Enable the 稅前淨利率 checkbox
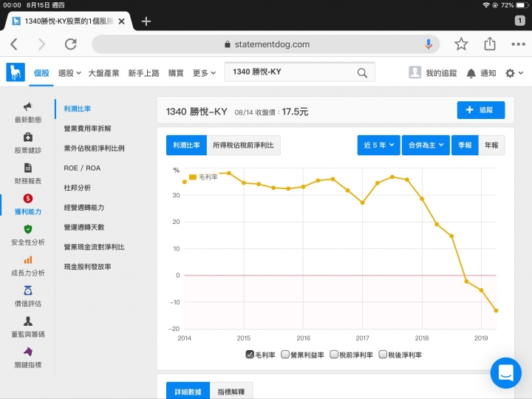 pyautogui.click(x=334, y=355)
